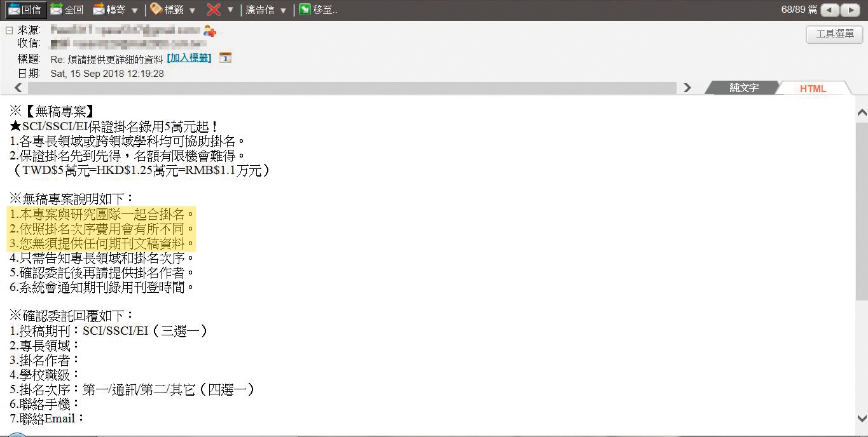Click the line 1.投稿期刊：SCI/SSCI/EI（三選一）

109,331
